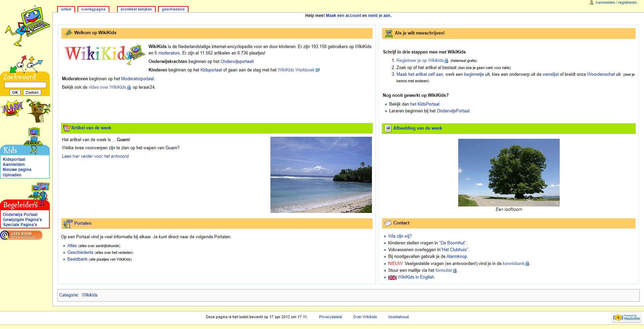Click Maak het artikel zelf aan link

pos(420,74)
